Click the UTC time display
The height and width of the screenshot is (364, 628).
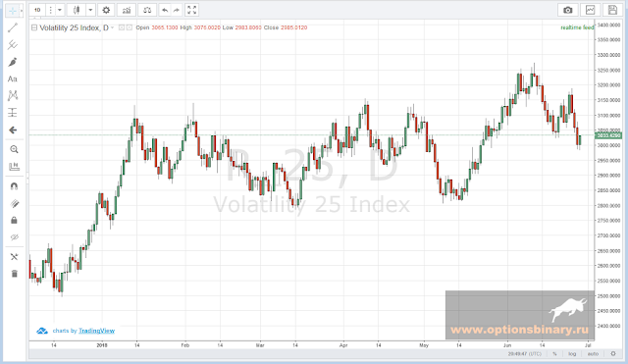[525, 354]
